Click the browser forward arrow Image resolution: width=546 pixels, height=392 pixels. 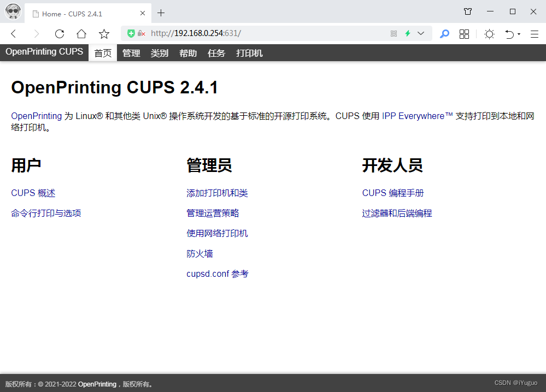36,34
